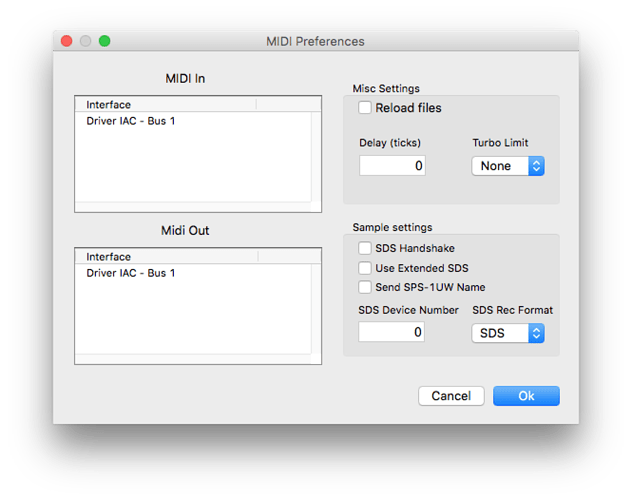Click the MIDI Preferences title bar text
Screen dimensions: 632x500
click(x=315, y=42)
